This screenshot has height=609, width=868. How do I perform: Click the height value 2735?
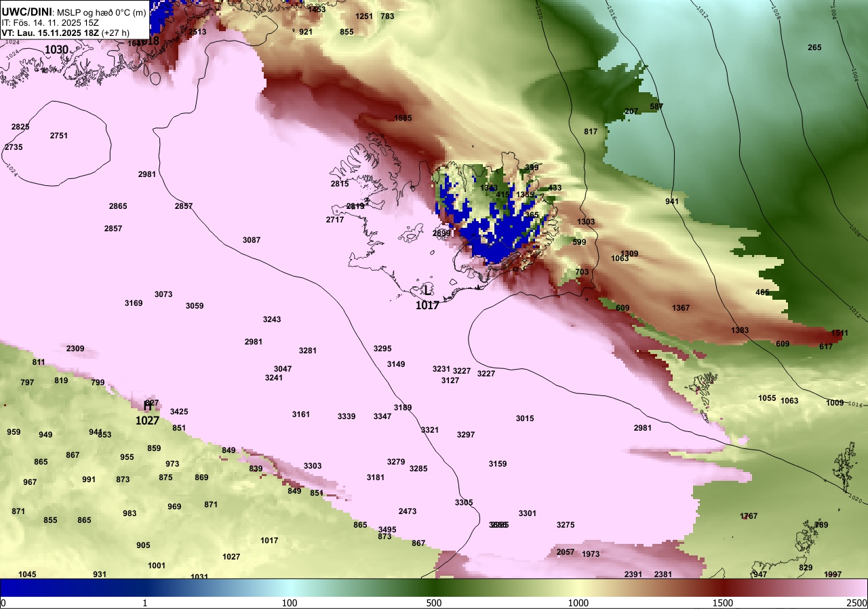14,147
